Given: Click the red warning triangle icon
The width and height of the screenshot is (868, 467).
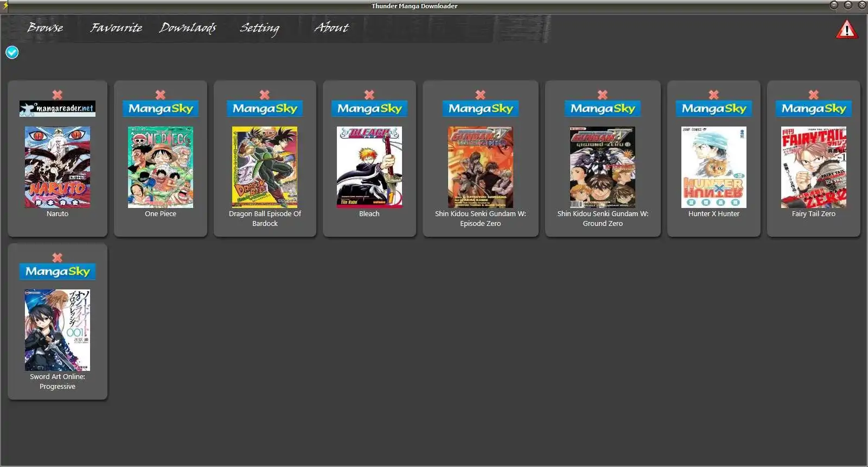Looking at the screenshot, I should pos(846,30).
